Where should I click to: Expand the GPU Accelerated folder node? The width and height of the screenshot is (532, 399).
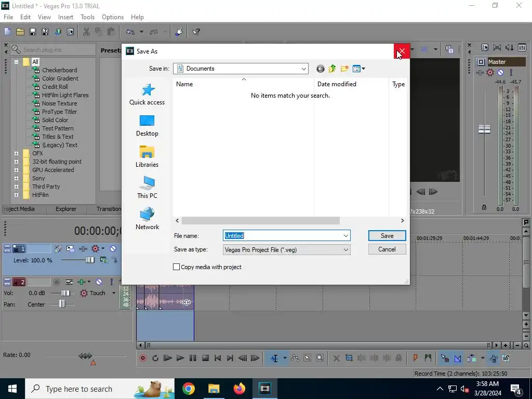click(16, 170)
